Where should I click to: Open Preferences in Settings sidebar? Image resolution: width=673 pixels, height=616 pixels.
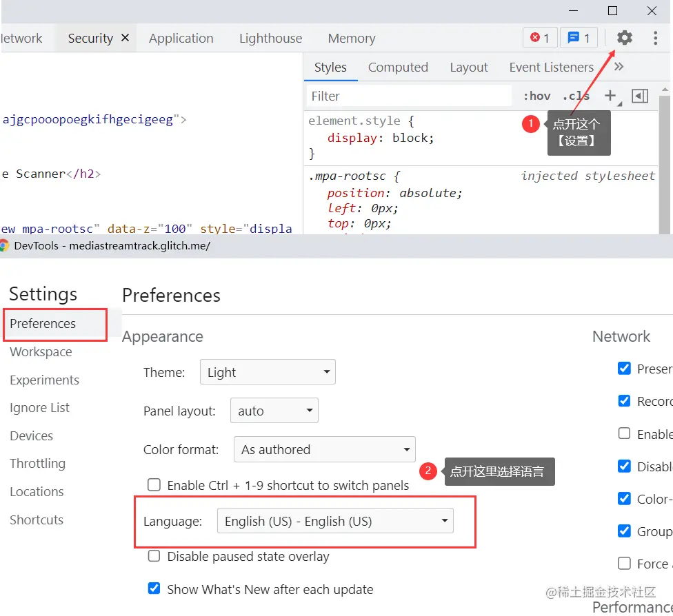(55, 324)
